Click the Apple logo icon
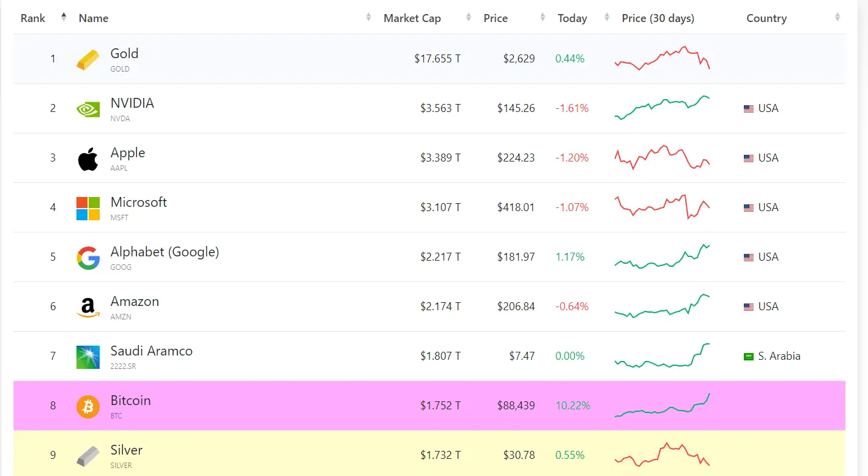868x476 pixels. (x=87, y=158)
